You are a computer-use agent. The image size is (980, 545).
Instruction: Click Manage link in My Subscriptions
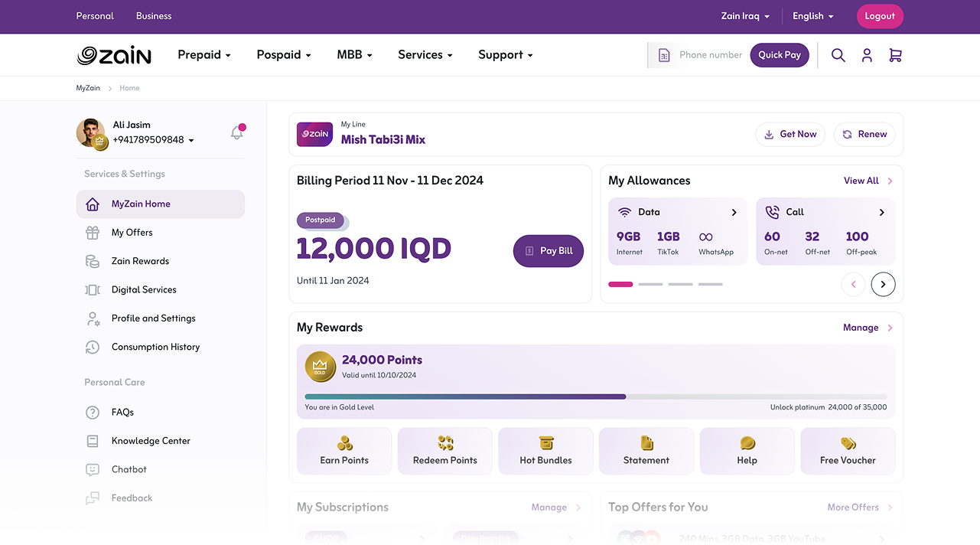pyautogui.click(x=556, y=507)
